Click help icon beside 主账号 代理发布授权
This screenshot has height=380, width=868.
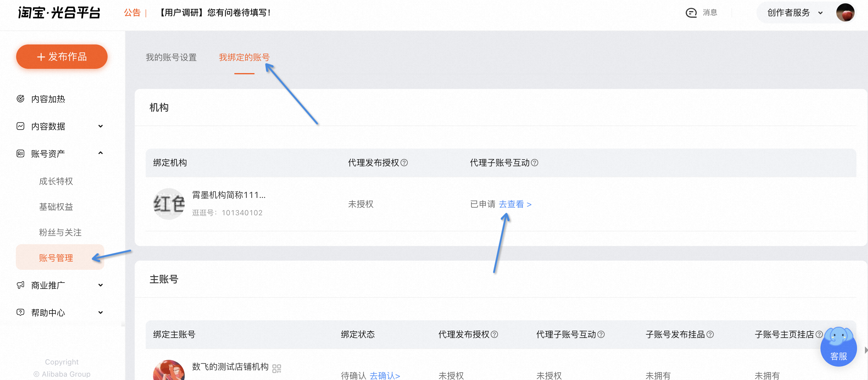click(x=494, y=335)
